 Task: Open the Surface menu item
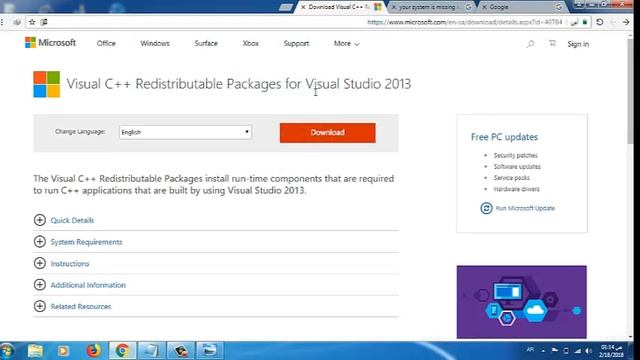pos(206,43)
